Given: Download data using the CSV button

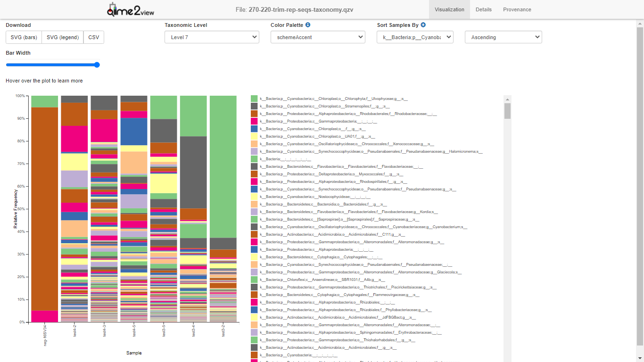Looking at the screenshot, I should pyautogui.click(x=94, y=37).
